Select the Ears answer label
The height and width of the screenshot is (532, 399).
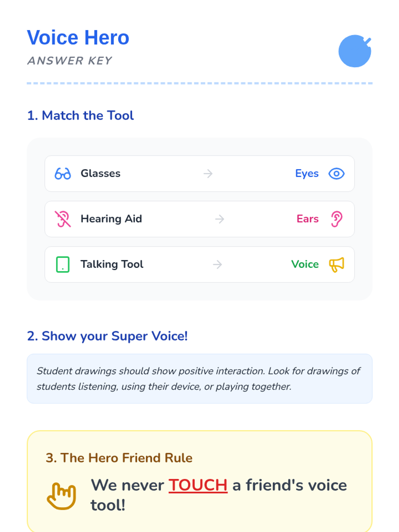coord(307,219)
